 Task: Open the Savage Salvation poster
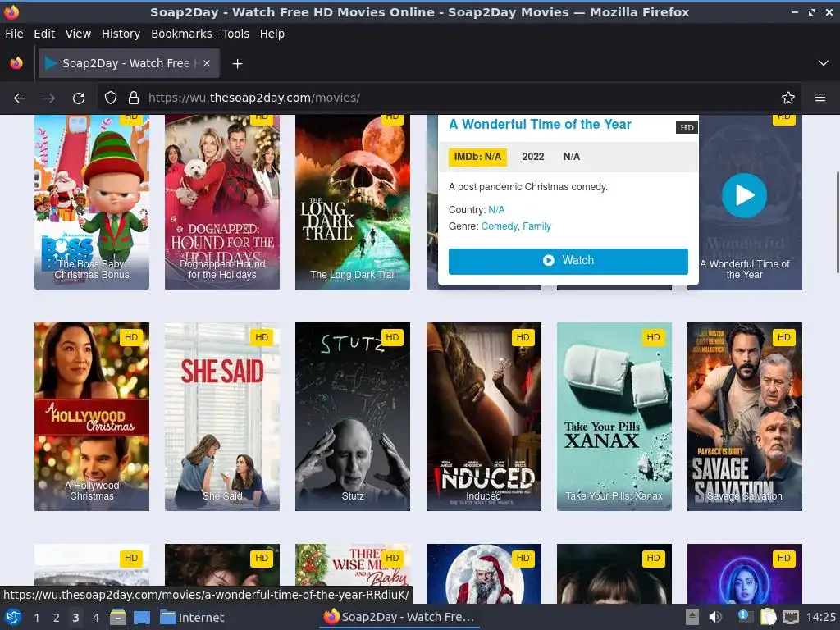745,416
